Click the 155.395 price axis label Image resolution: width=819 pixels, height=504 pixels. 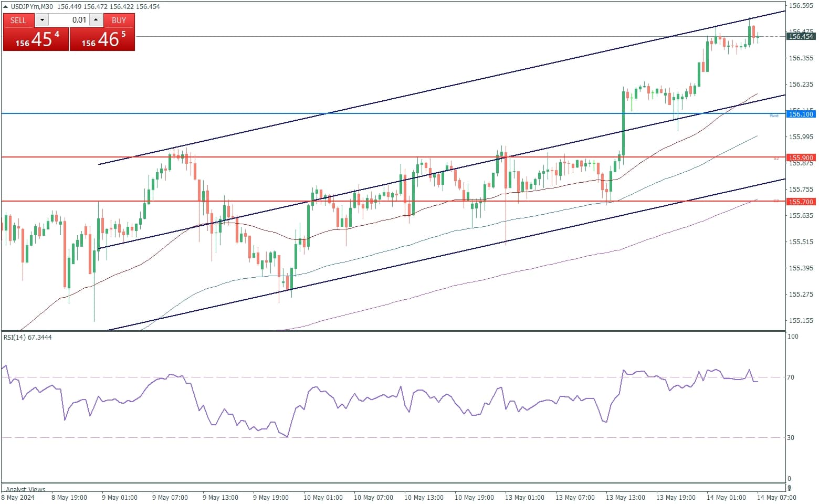(x=801, y=268)
